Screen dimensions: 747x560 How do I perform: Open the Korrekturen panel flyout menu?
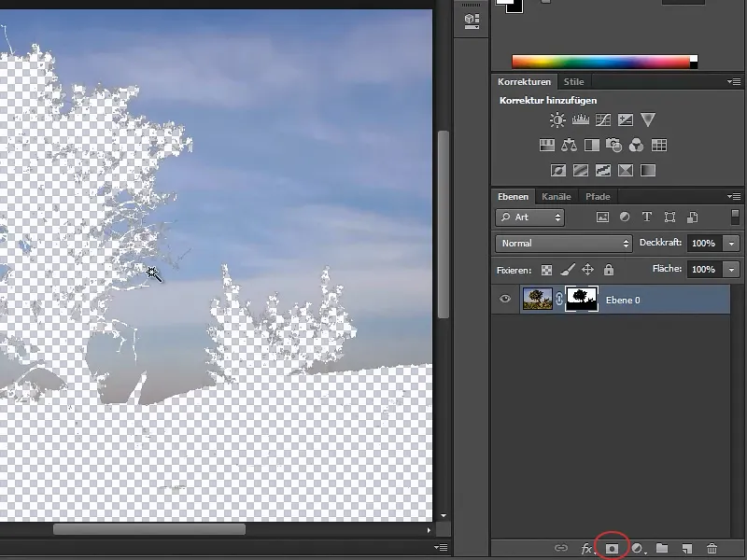click(x=734, y=82)
